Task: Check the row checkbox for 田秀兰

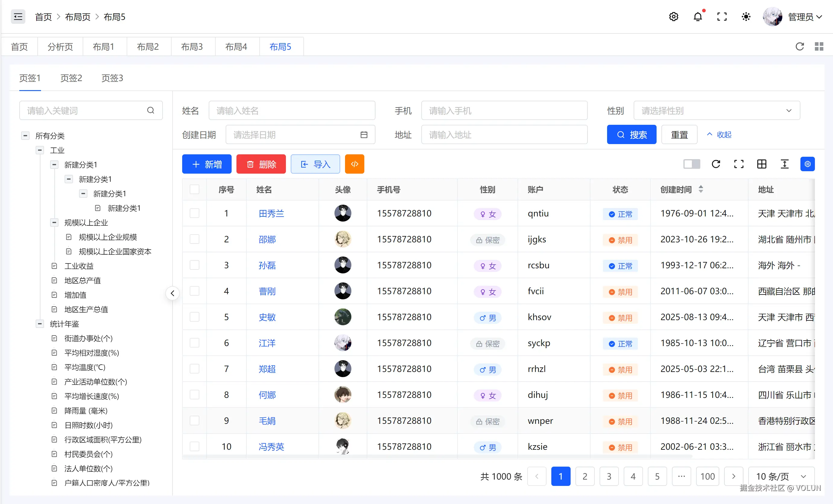Action: (195, 213)
